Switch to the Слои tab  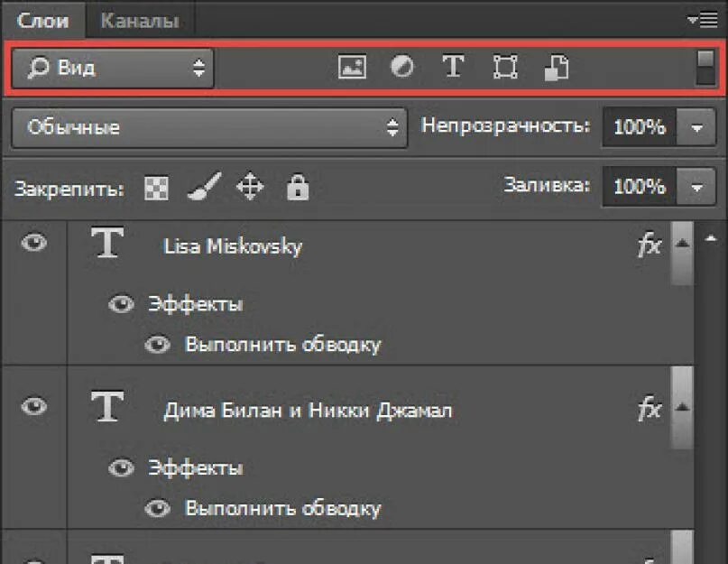(43, 21)
